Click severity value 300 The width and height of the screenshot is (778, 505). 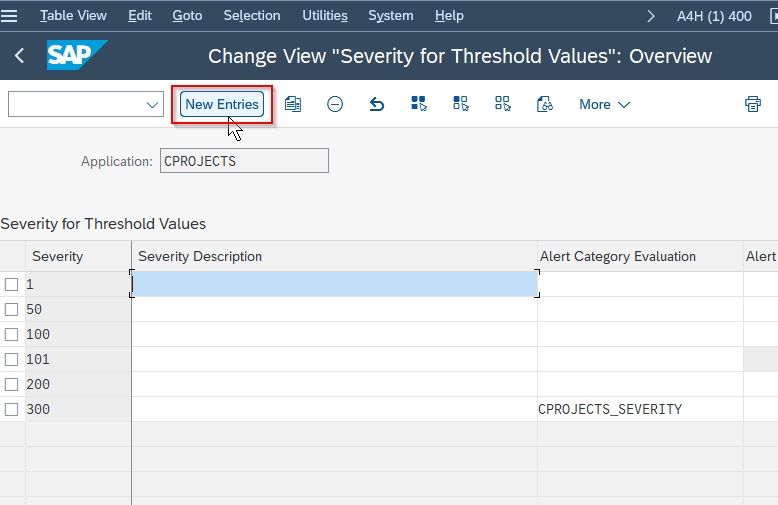pos(78,409)
